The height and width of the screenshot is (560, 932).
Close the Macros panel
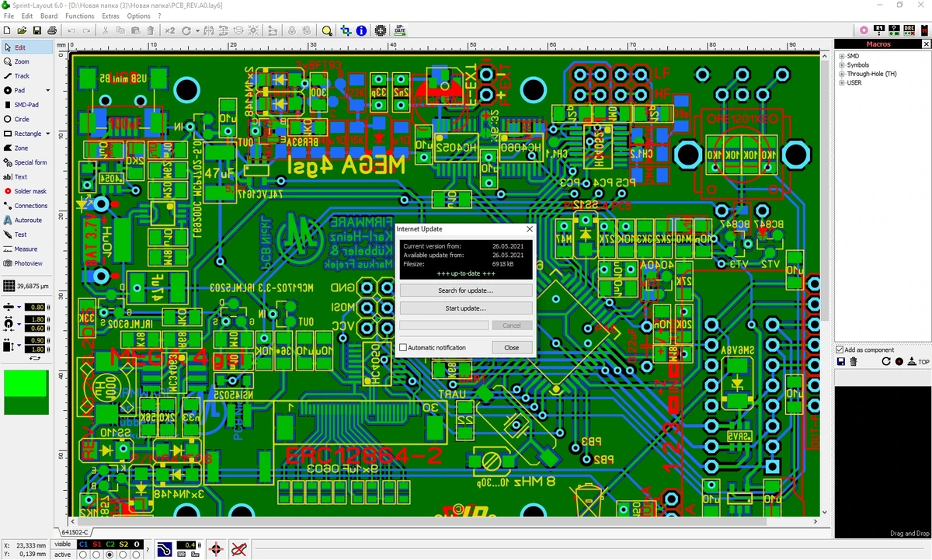926,44
